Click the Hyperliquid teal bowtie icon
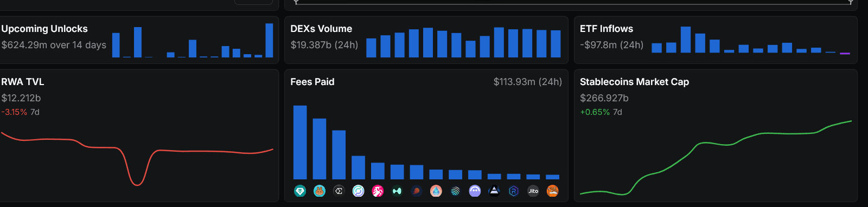 tap(397, 191)
